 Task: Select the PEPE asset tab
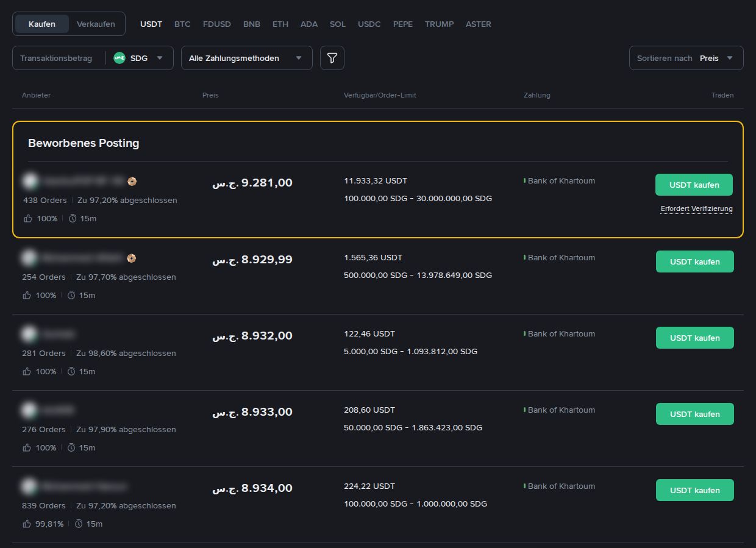point(403,24)
